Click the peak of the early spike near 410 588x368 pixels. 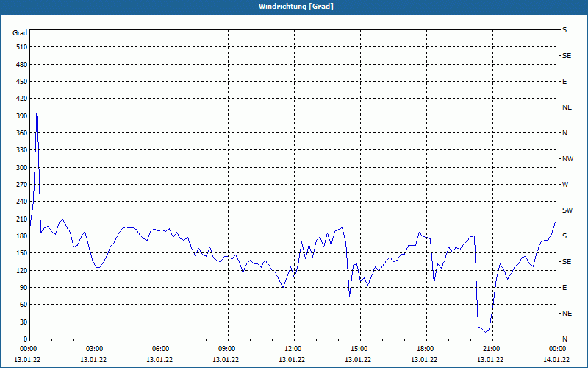(x=37, y=103)
